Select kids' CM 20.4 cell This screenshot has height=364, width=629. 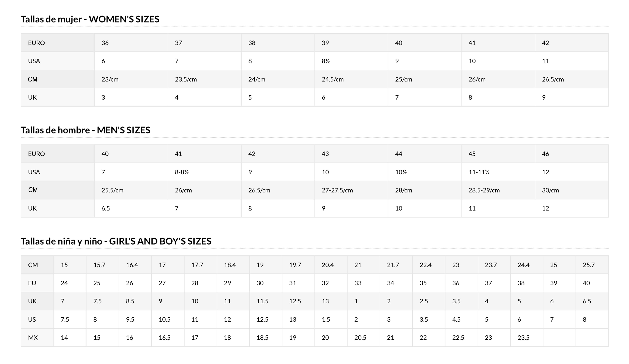coord(331,265)
